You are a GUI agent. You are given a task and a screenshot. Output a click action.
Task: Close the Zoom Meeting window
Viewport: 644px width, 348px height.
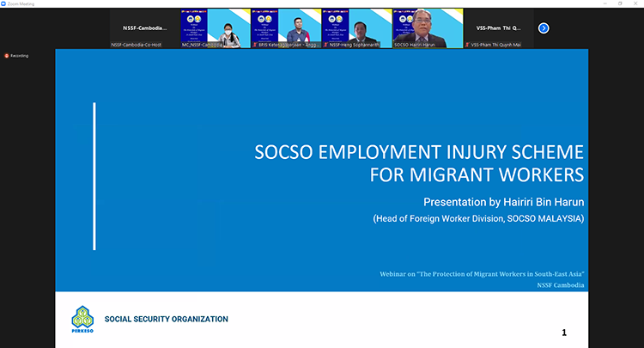click(635, 3)
